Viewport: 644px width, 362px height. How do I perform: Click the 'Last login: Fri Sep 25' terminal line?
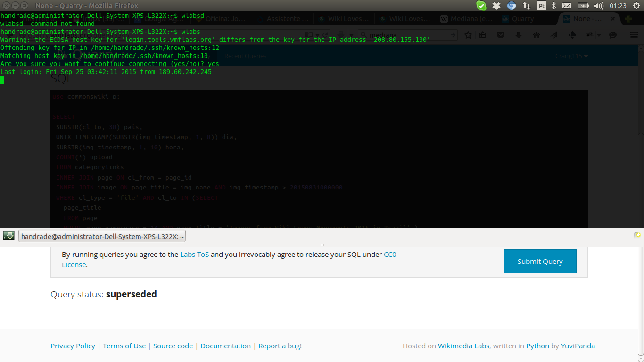106,72
